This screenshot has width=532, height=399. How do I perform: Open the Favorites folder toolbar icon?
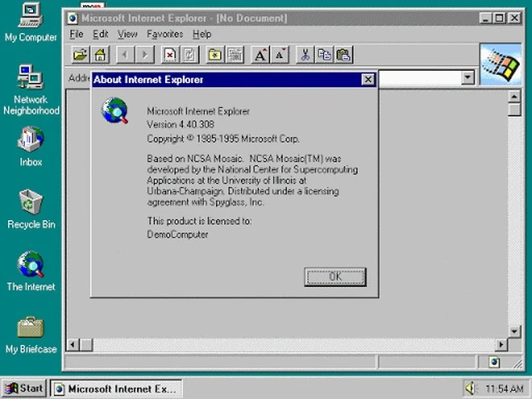click(215, 55)
